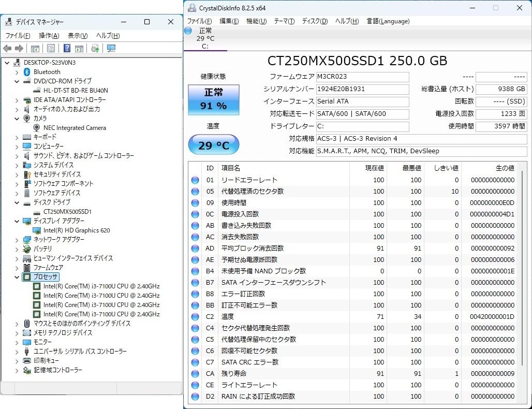Screen dimensions: 532x409
Task: Click the firmware field M3CR023
Action: point(362,77)
